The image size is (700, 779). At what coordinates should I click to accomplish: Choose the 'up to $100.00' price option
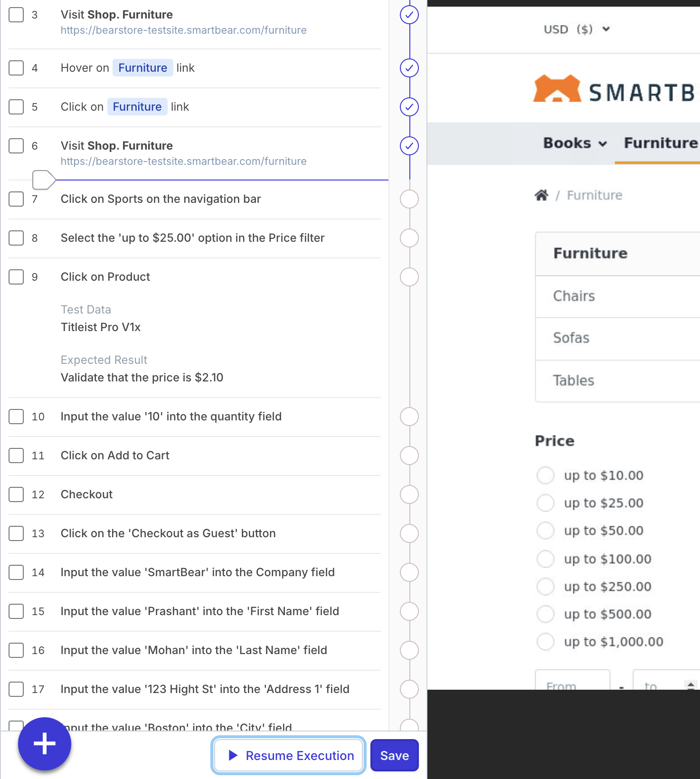[545, 559]
